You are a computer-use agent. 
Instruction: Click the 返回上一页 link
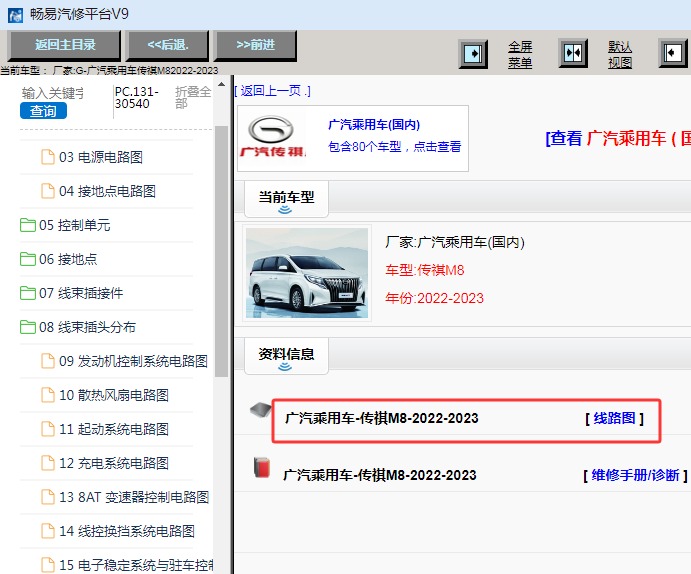click(x=272, y=91)
